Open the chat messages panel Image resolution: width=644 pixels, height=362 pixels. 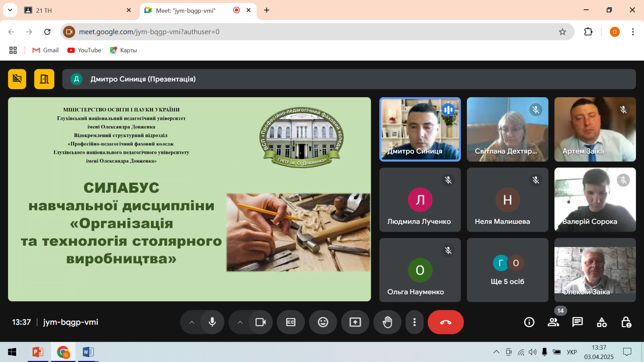point(577,323)
